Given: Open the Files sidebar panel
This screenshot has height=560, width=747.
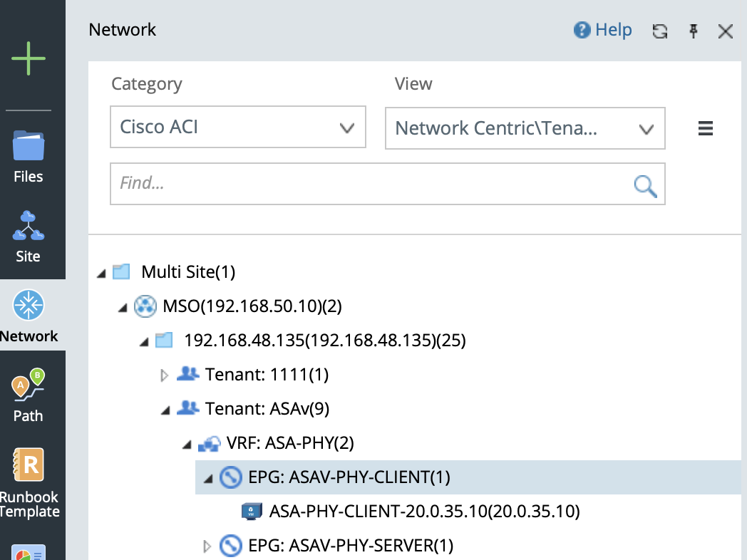Looking at the screenshot, I should [x=29, y=155].
